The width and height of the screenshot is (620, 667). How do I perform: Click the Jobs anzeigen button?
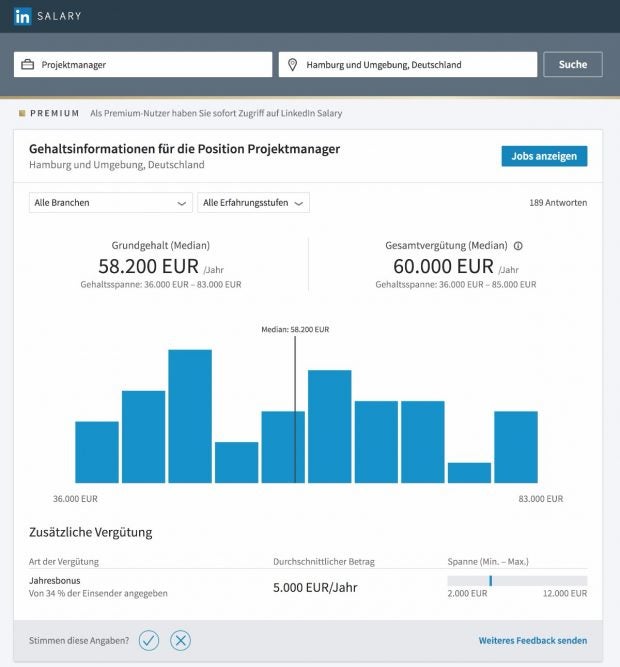544,156
